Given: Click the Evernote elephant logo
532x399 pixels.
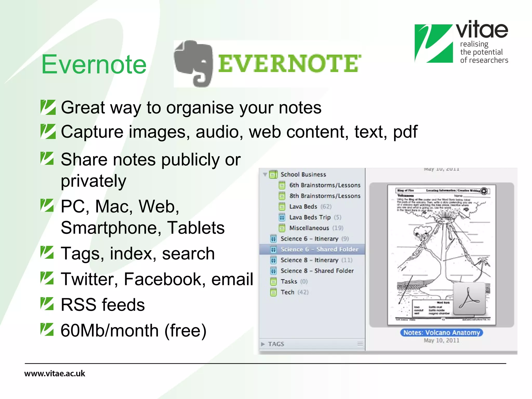Looking at the screenshot, I should (193, 64).
